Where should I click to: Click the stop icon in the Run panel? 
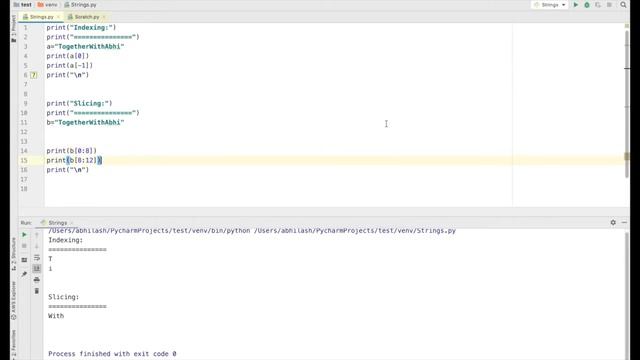click(24, 246)
